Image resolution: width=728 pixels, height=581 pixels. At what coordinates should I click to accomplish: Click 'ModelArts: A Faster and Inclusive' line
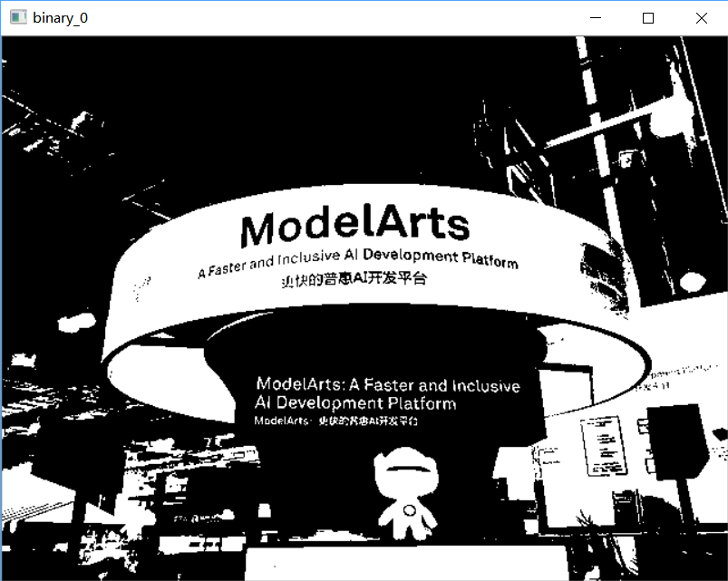388,384
